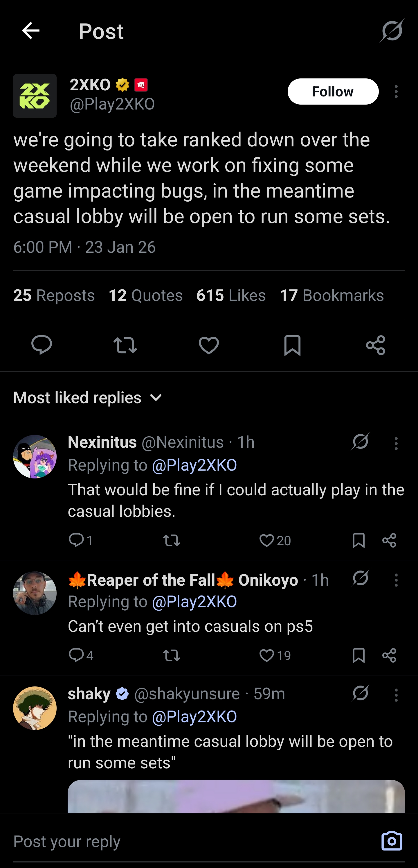This screenshot has width=418, height=868.
Task: Like the main 2XKO post
Action: click(x=209, y=345)
